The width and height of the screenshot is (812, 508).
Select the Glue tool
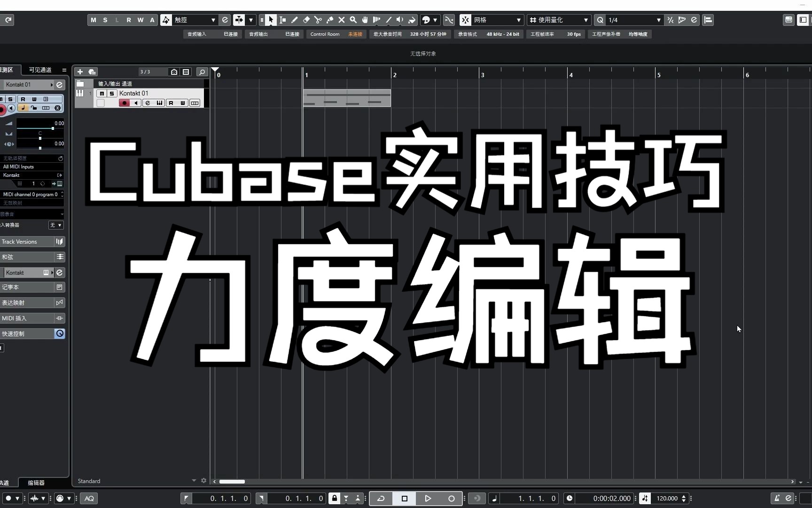pos(330,20)
